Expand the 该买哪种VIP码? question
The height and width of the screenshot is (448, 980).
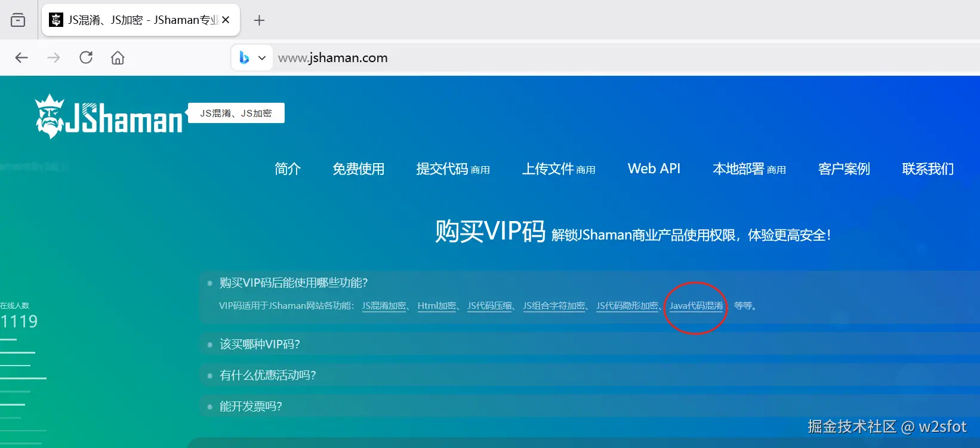pyautogui.click(x=260, y=344)
